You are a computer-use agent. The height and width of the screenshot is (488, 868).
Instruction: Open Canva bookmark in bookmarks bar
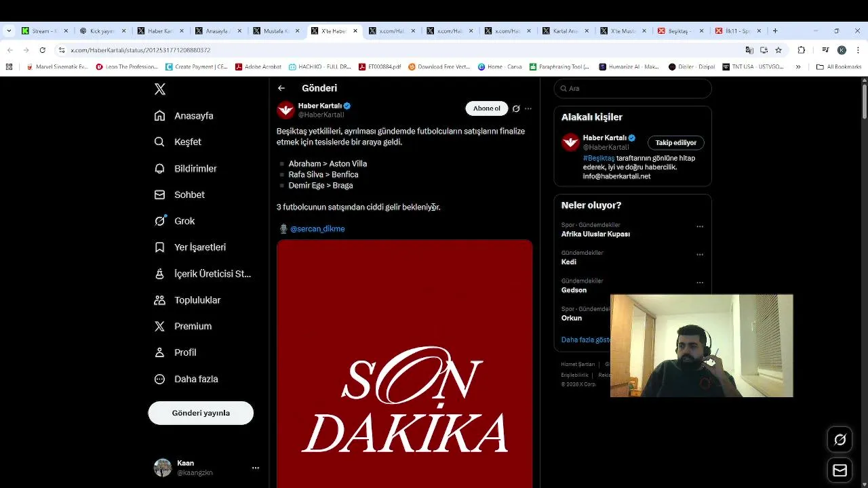point(498,66)
